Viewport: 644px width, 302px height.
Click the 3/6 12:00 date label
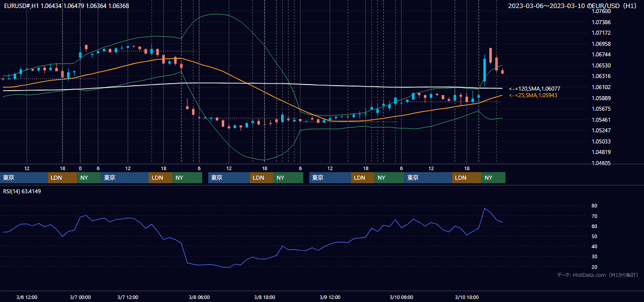pyautogui.click(x=27, y=297)
